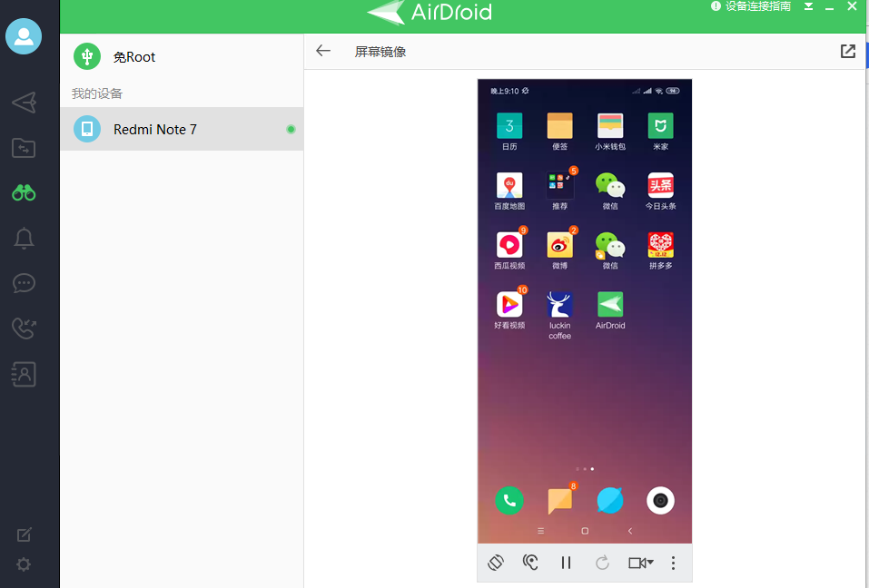
Task: Open the title bar dropdown menu arrow
Action: pos(808,6)
